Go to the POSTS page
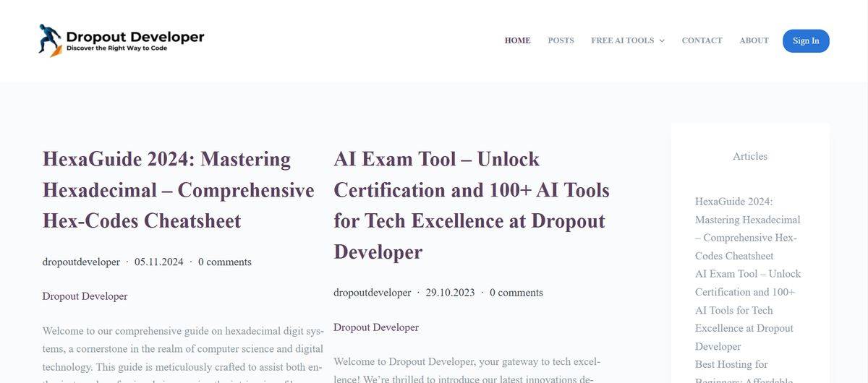This screenshot has height=383, width=868. click(x=561, y=40)
